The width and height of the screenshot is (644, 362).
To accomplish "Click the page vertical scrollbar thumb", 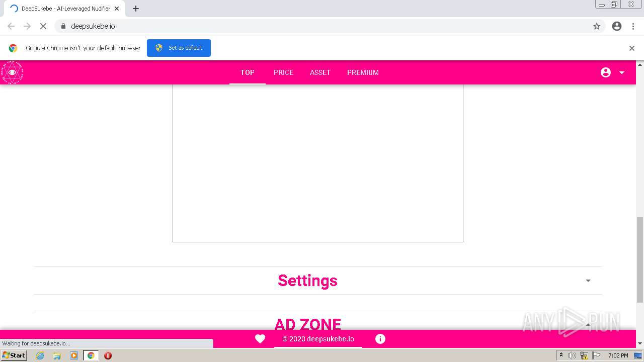I will coord(640,259).
